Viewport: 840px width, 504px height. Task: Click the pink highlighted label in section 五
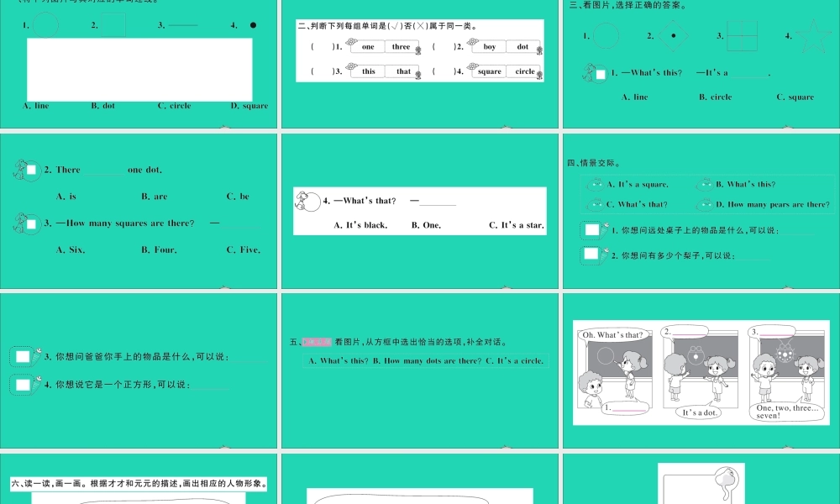tap(318, 342)
